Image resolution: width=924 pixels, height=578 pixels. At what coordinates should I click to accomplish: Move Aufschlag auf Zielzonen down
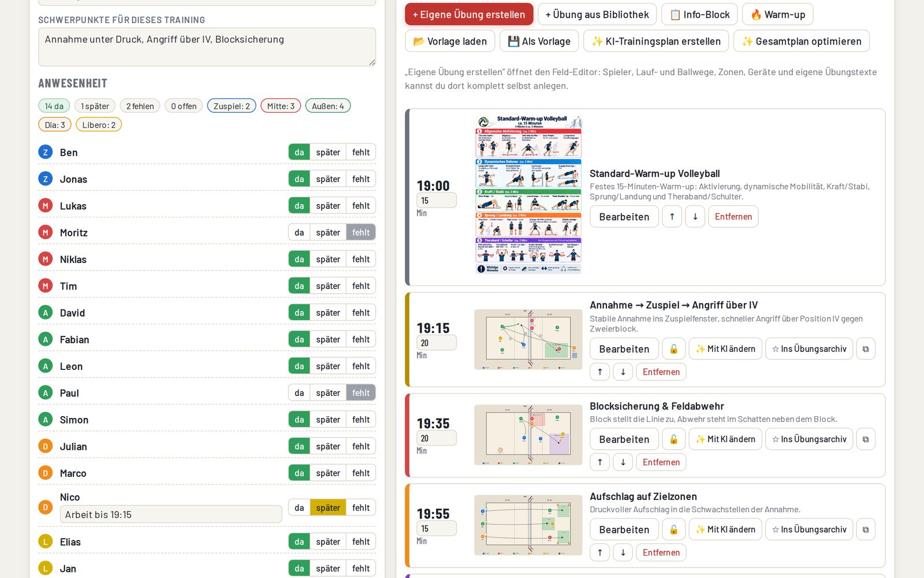pyautogui.click(x=623, y=553)
